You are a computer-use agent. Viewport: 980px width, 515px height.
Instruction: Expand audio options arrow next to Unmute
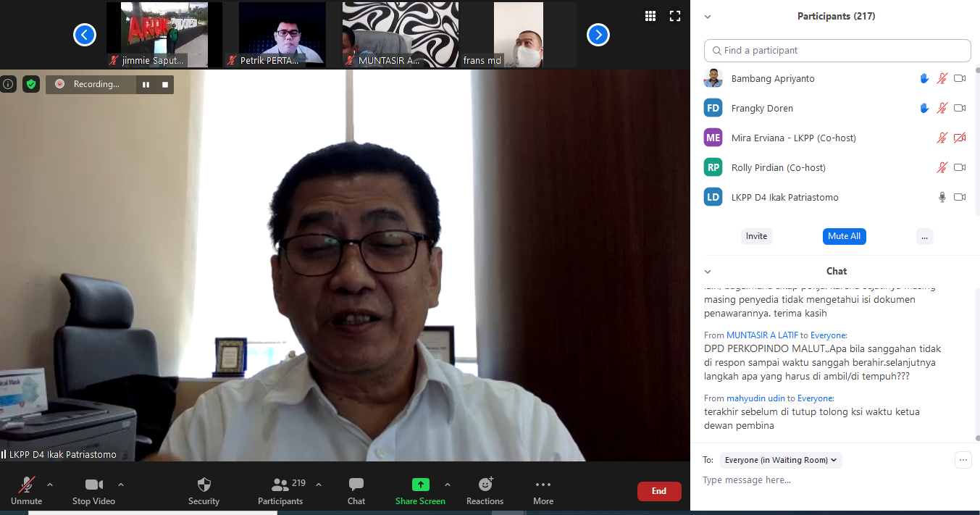[x=50, y=485]
